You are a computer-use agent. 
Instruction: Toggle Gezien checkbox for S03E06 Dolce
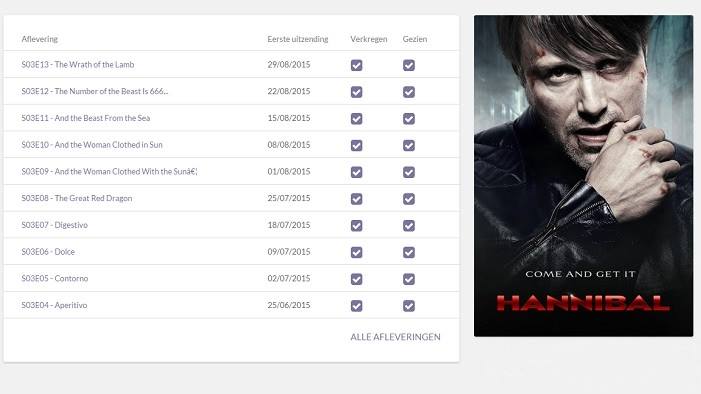[409, 252]
